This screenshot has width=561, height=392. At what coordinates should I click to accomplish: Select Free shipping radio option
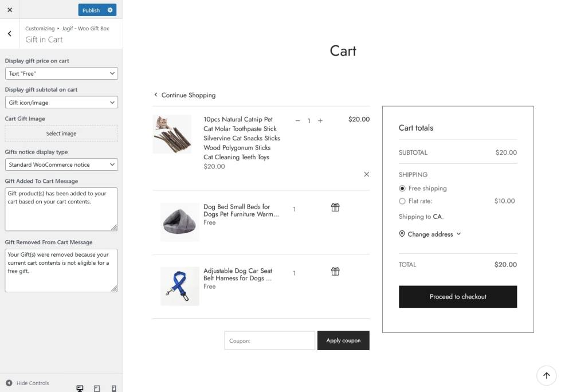[402, 189]
